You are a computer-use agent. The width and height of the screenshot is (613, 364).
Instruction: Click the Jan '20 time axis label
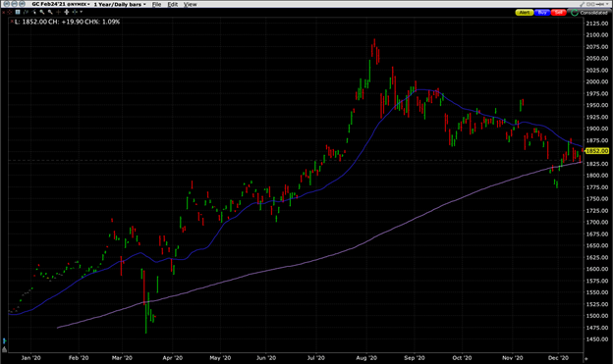coord(30,358)
